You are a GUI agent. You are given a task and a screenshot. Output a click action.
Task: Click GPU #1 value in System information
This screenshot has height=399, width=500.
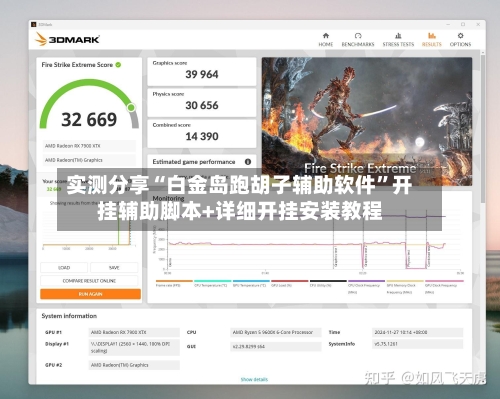[134, 332]
